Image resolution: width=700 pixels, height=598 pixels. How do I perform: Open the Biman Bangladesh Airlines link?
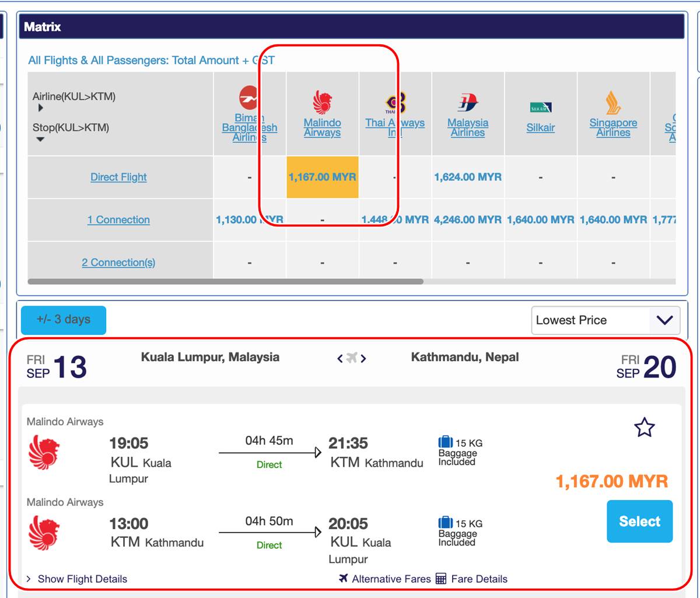[x=250, y=127]
